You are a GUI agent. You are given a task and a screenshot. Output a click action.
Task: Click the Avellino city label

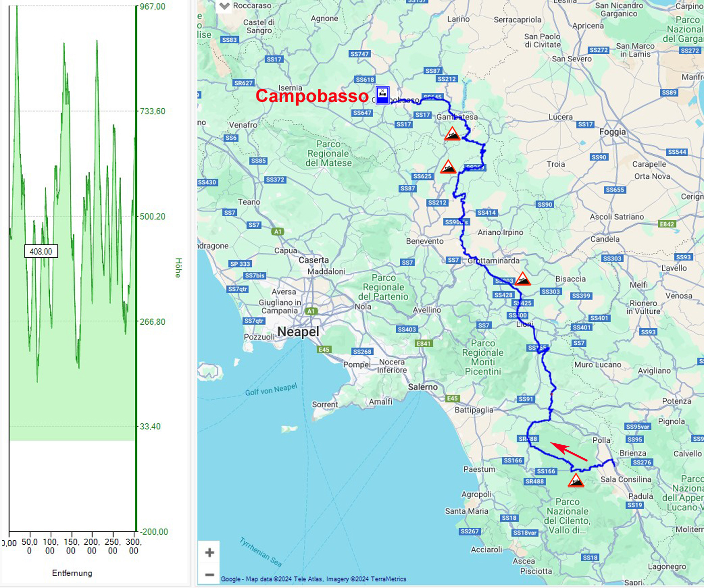pyautogui.click(x=427, y=310)
